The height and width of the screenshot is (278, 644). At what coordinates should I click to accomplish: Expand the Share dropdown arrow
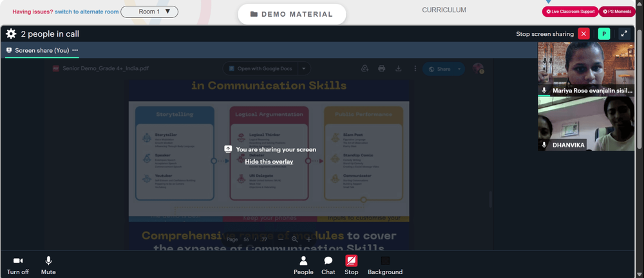click(x=459, y=69)
